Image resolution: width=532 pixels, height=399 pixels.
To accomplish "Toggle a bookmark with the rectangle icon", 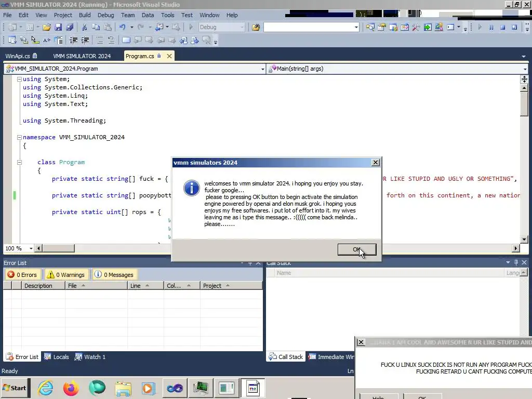I will [126, 41].
